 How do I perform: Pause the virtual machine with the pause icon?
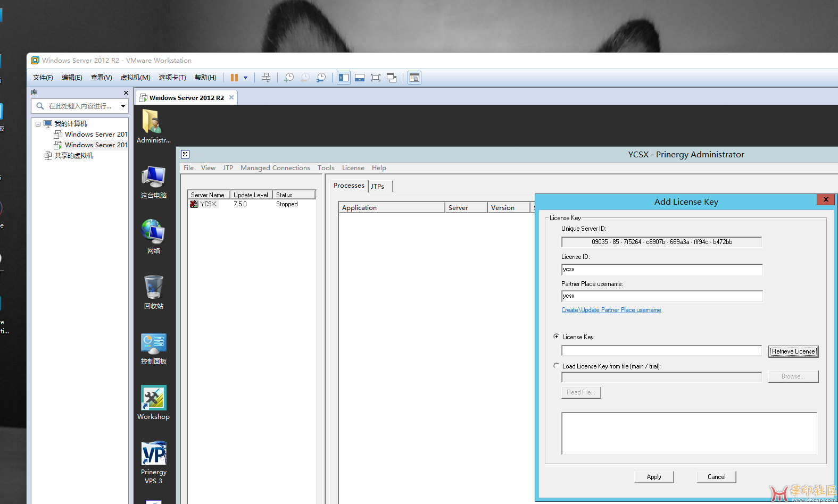[x=234, y=78]
